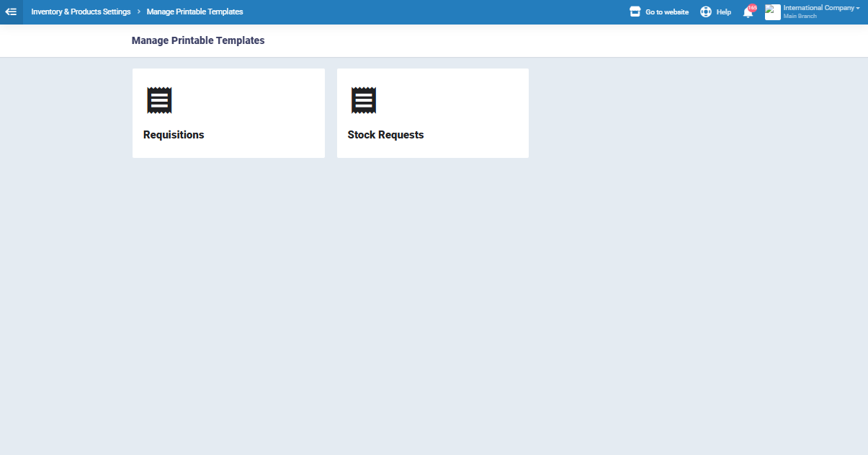Click the Help lifebuoy icon
Image resolution: width=868 pixels, height=455 pixels.
click(x=706, y=12)
